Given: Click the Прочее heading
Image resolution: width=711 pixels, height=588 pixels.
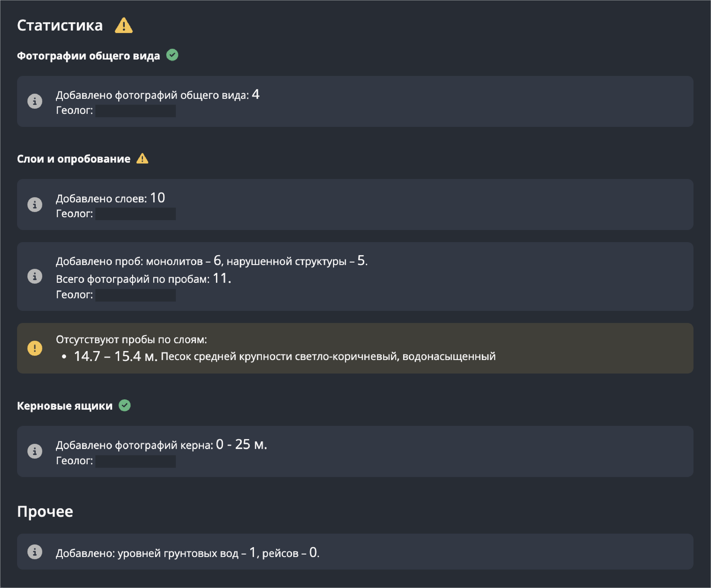Looking at the screenshot, I should [x=45, y=511].
